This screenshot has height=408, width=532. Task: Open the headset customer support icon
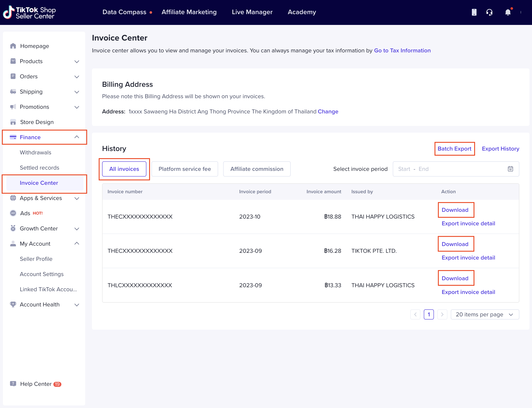tap(489, 12)
